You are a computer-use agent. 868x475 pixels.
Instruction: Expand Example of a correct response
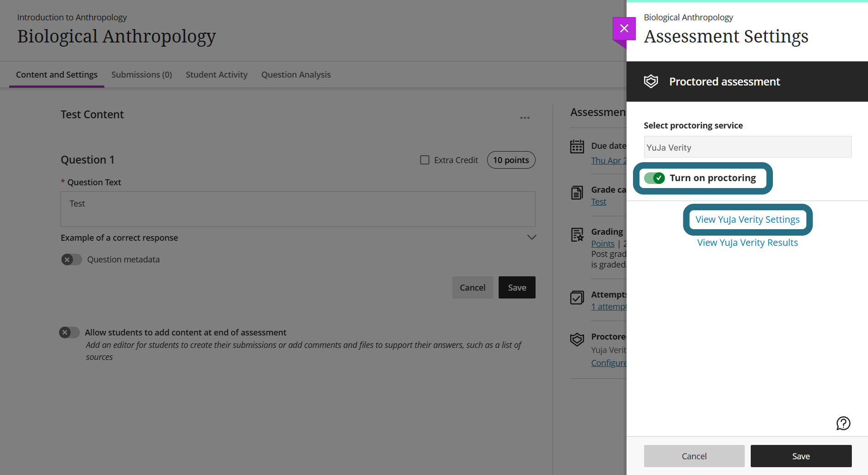point(531,237)
